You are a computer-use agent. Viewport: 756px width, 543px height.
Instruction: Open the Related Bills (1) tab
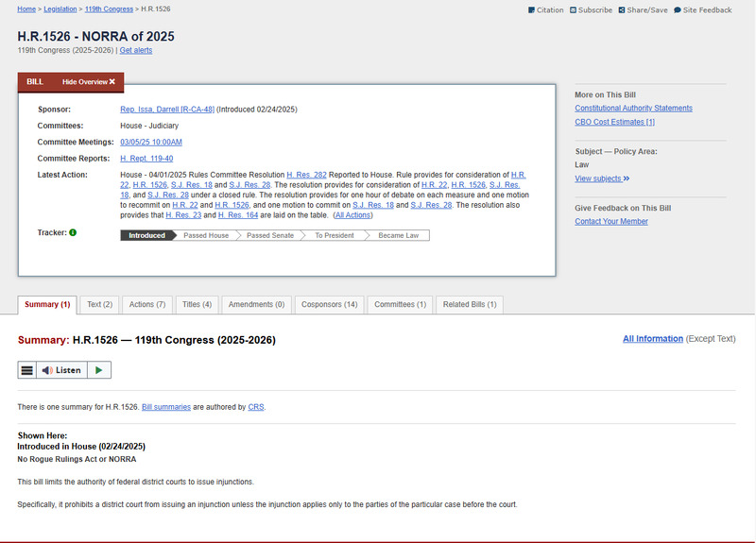click(x=470, y=305)
